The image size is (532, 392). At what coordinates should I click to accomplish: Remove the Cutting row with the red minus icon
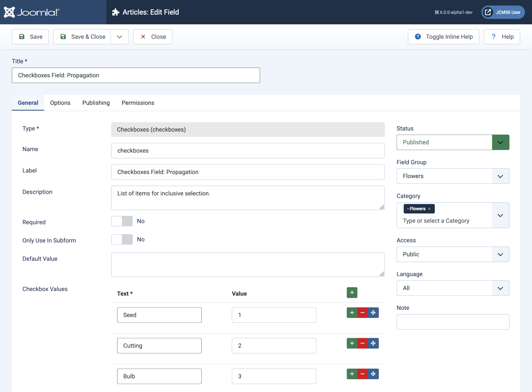(x=362, y=343)
